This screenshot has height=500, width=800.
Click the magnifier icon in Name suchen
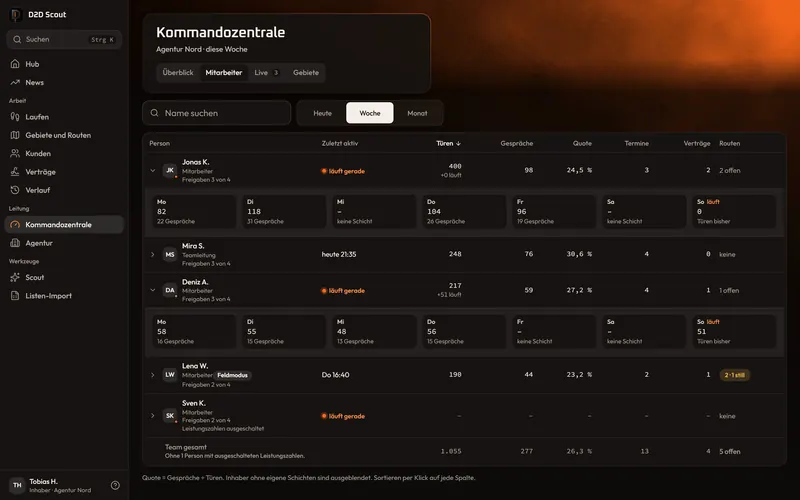(155, 113)
